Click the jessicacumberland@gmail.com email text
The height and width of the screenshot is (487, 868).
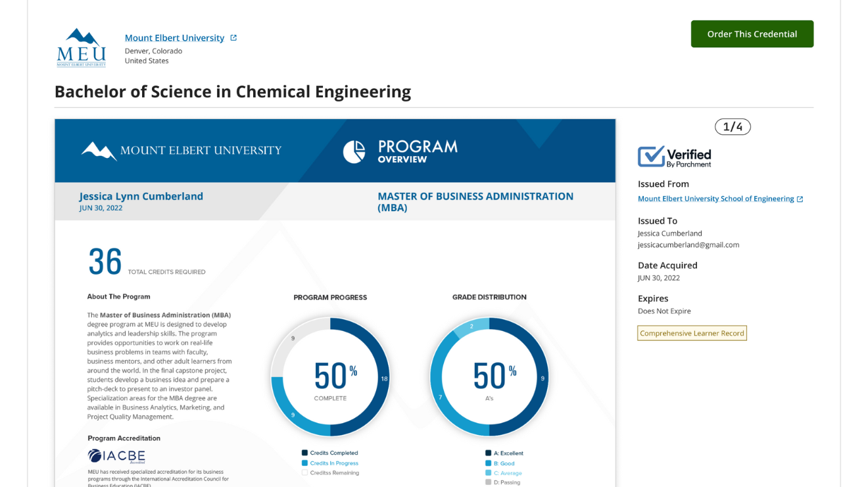[688, 245]
